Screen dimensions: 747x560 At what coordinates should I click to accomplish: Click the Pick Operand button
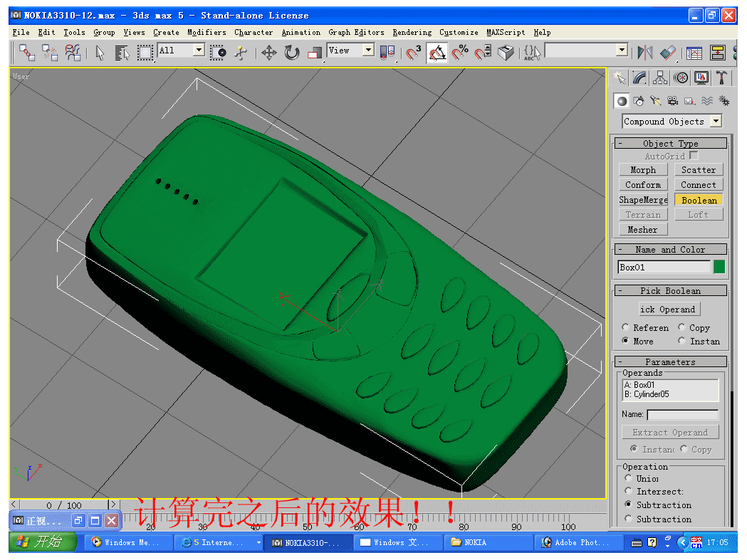point(669,309)
